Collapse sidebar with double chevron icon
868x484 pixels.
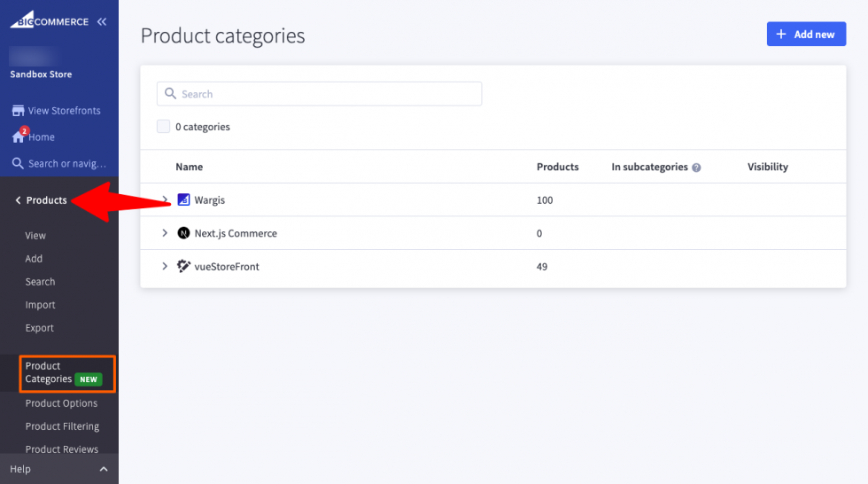click(x=102, y=21)
